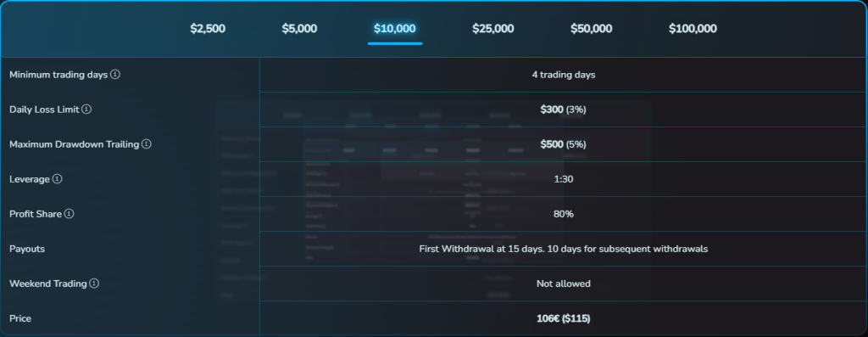The height and width of the screenshot is (337, 868).
Task: Click the $500 (5%) drawdown value
Action: click(564, 144)
